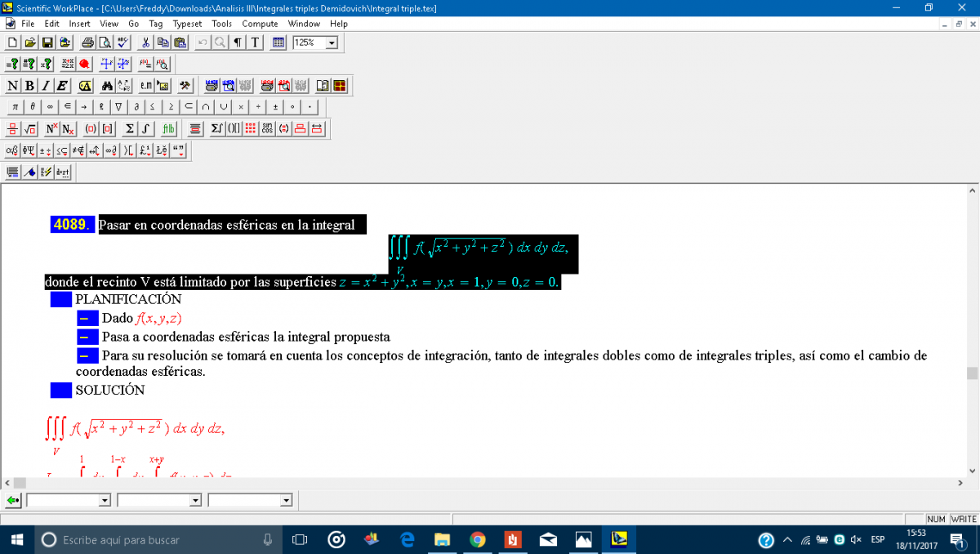Click the binoculars Find icon

(107, 86)
